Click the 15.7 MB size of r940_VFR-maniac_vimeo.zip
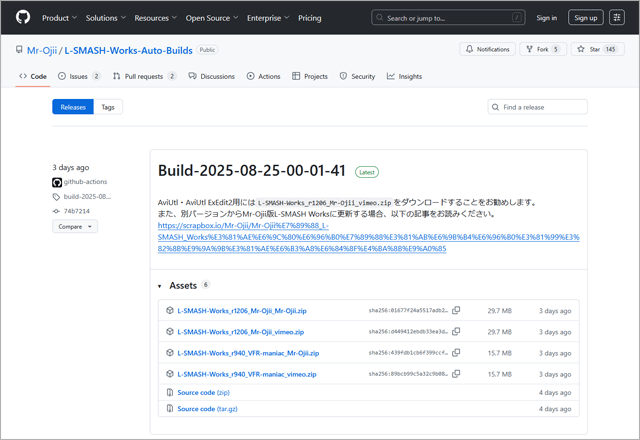The height and width of the screenshot is (440, 640). coord(500,374)
